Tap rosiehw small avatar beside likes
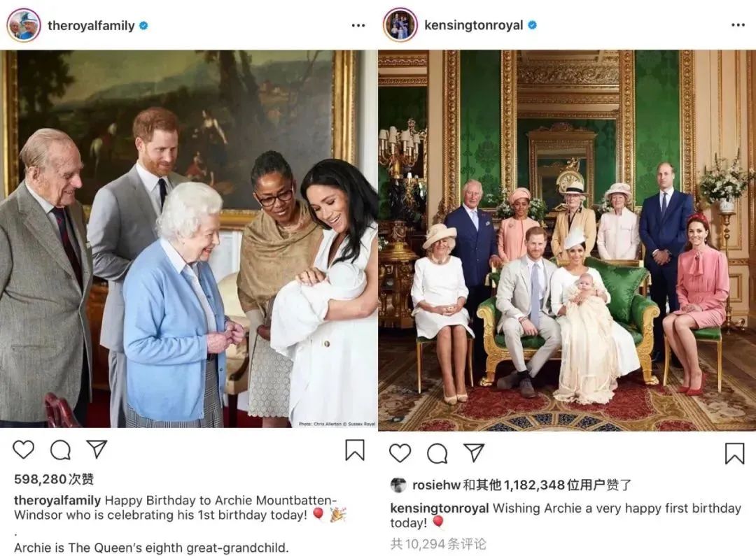756x556 pixels. point(398,485)
